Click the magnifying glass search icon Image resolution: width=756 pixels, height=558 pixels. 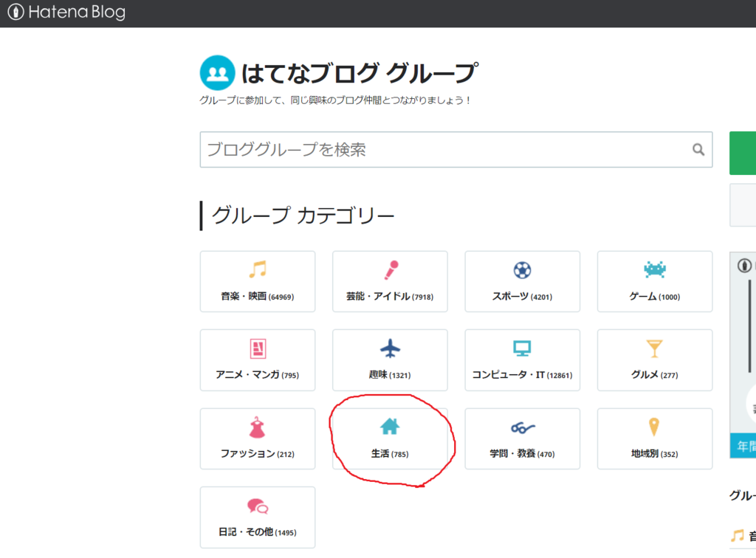(698, 149)
